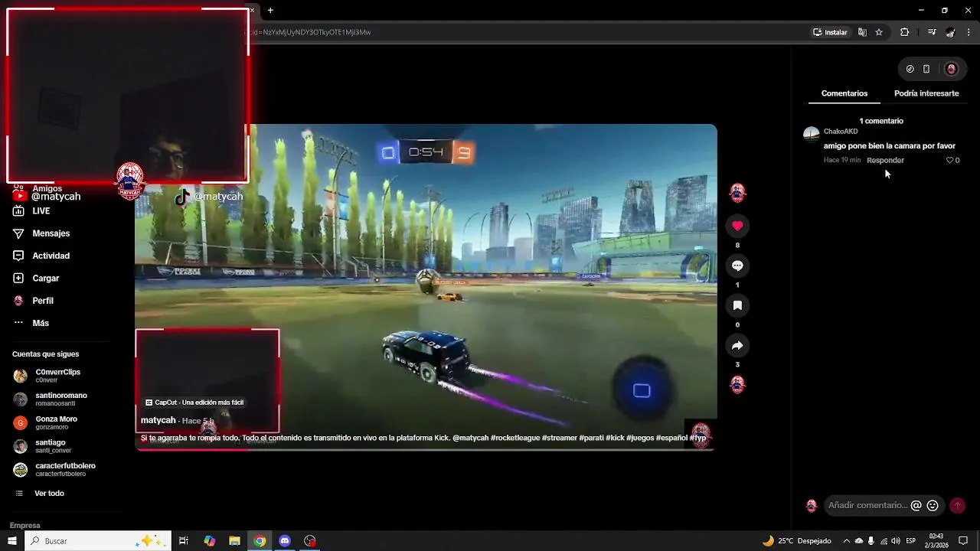Open ChakoAKD's profile avatar
Screen dimensions: 980x551
coord(811,135)
